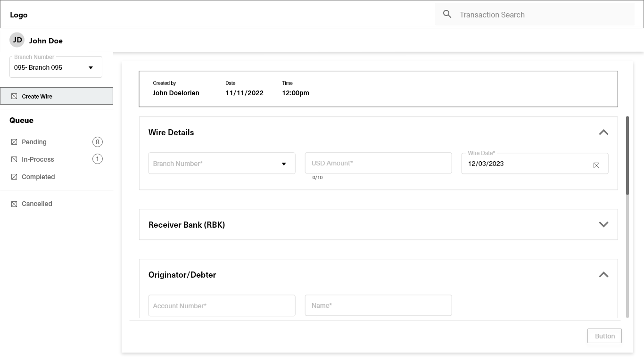Click the USD Amount input field

click(378, 163)
